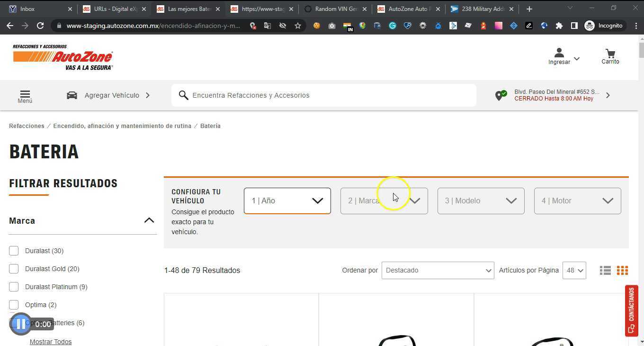644x346 pixels.
Task: Check the Duralast Gold filter
Action: coord(14,268)
